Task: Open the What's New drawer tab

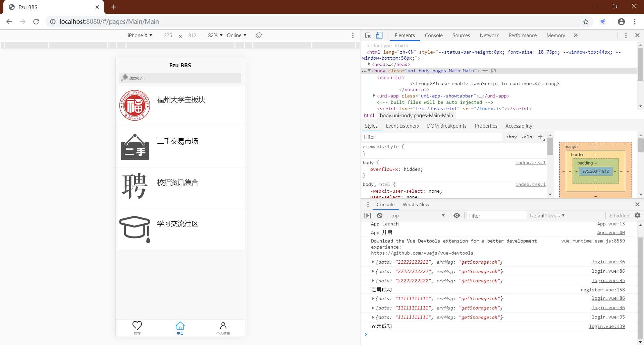Action: (x=416, y=204)
